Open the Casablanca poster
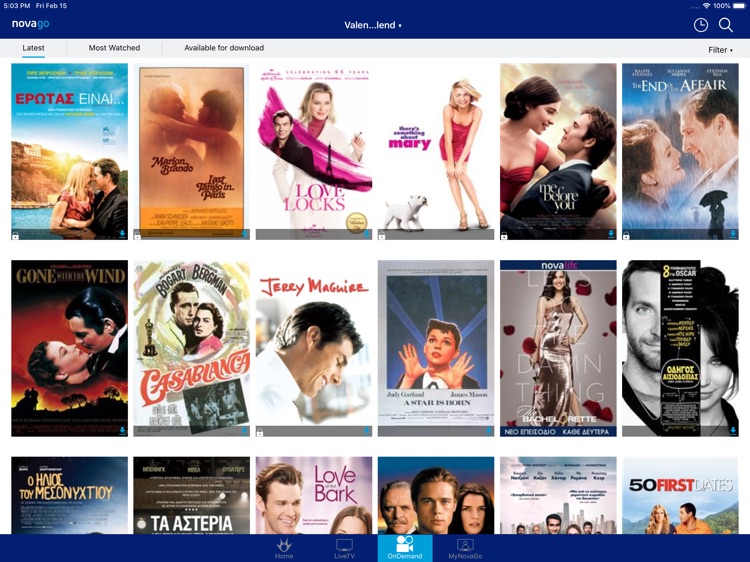 pyautogui.click(x=191, y=348)
